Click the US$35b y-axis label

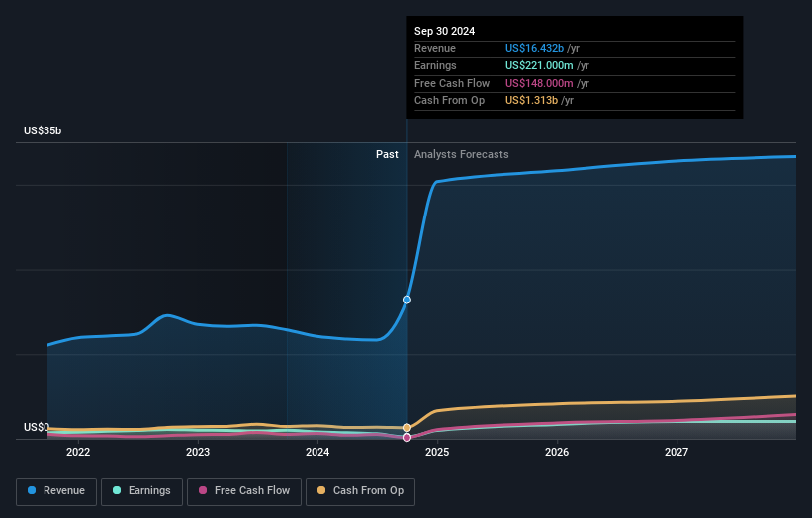[43, 130]
